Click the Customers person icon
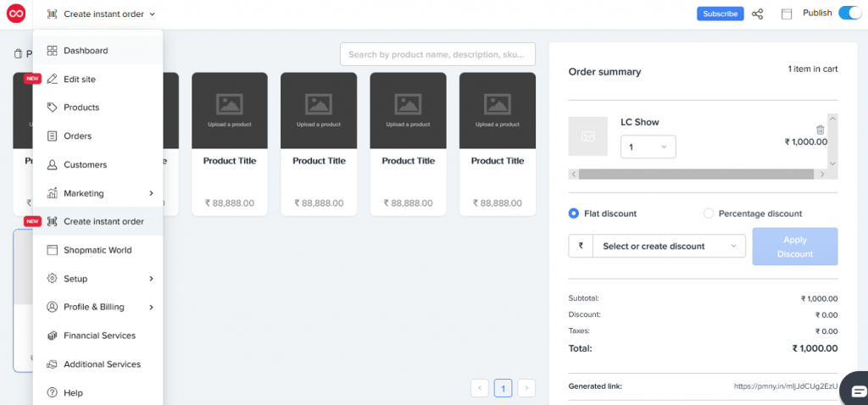This screenshot has width=868, height=405. (x=52, y=165)
